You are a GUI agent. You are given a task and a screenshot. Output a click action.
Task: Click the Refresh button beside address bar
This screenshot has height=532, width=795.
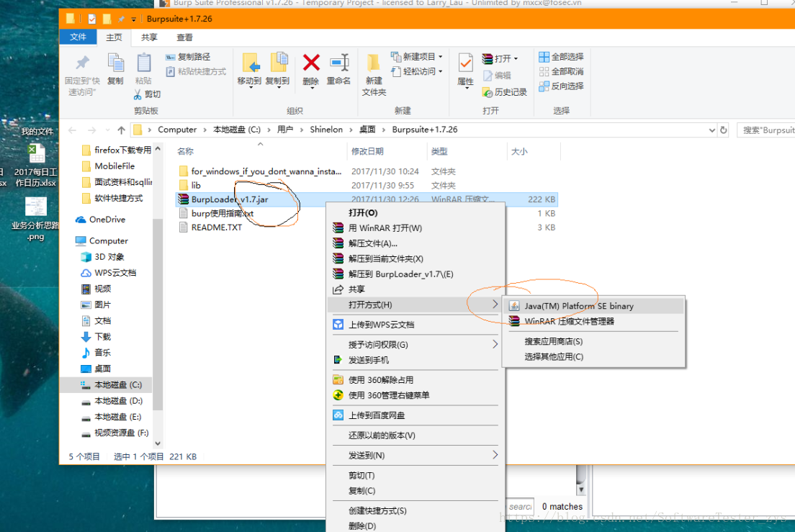coord(724,130)
